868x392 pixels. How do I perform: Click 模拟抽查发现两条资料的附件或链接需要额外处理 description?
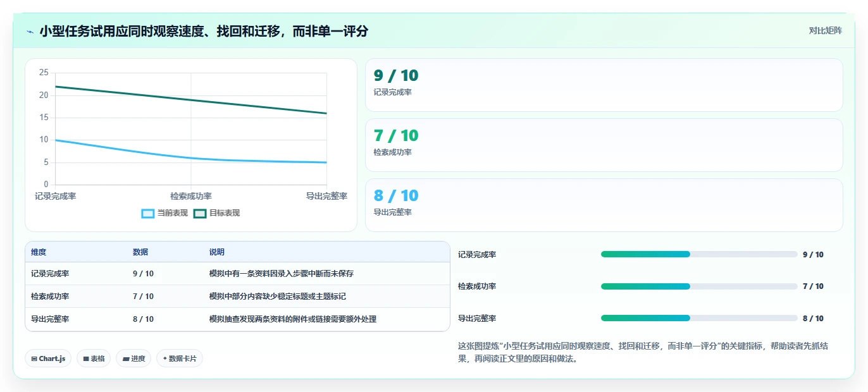coord(293,319)
